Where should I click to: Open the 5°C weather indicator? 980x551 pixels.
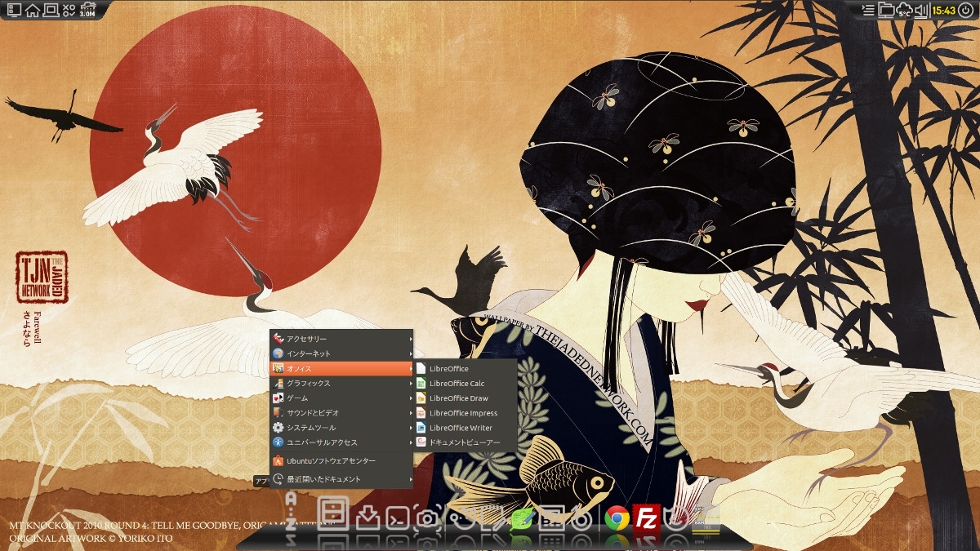click(905, 10)
